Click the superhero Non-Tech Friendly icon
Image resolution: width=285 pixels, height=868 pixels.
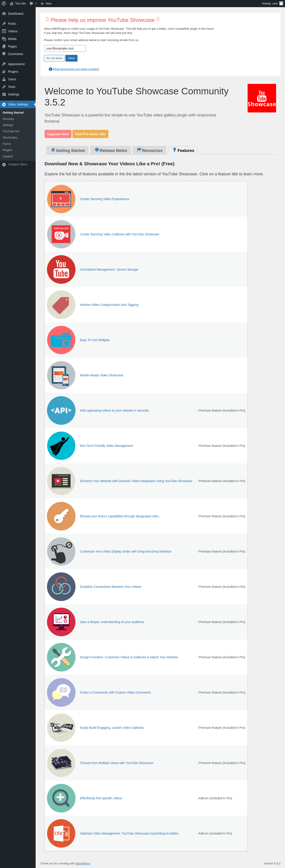[x=61, y=446]
